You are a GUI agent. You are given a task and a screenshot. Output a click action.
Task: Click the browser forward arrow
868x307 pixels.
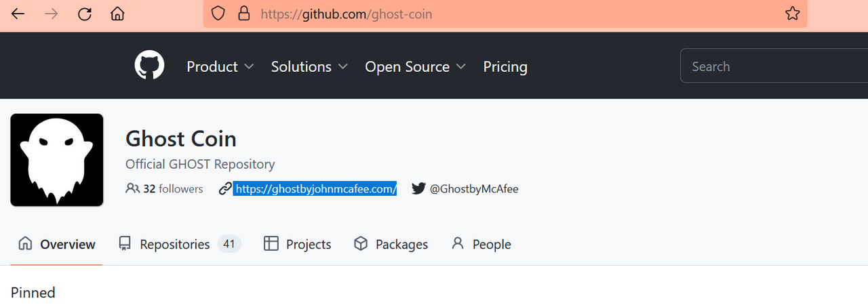[51, 14]
